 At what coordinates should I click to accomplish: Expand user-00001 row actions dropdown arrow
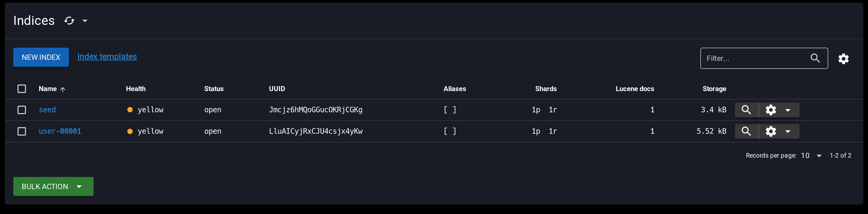[x=788, y=132]
